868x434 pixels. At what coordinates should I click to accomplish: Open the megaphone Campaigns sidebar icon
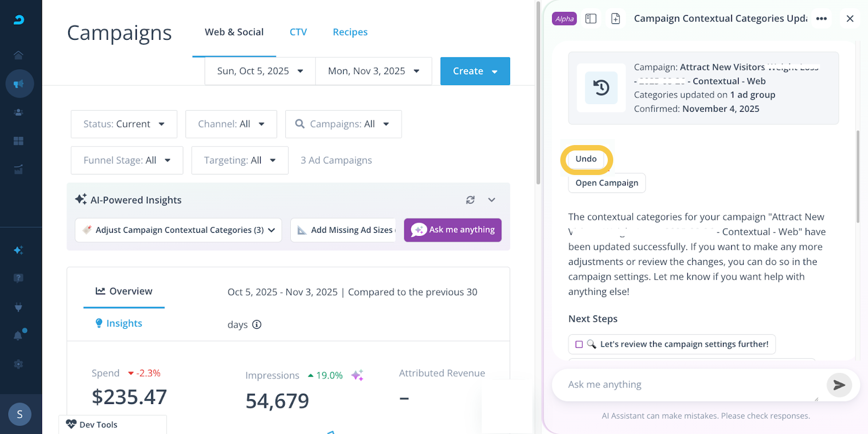coord(19,84)
